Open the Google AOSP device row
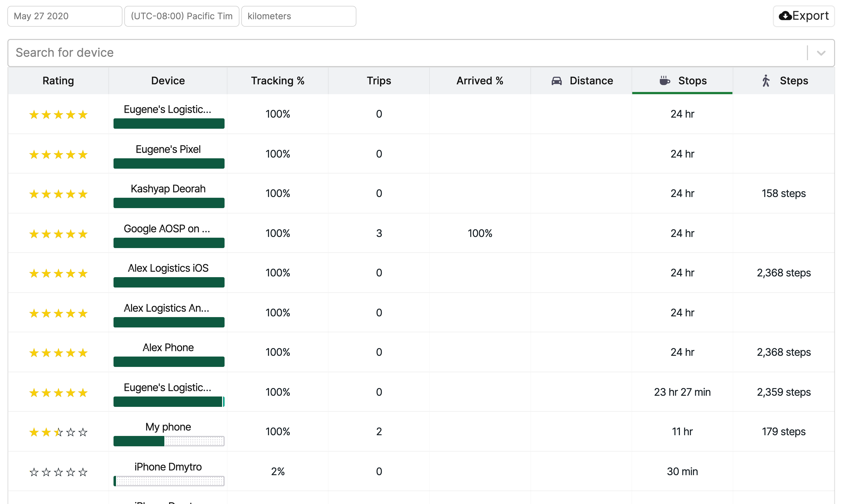The image size is (841, 504). [x=167, y=229]
